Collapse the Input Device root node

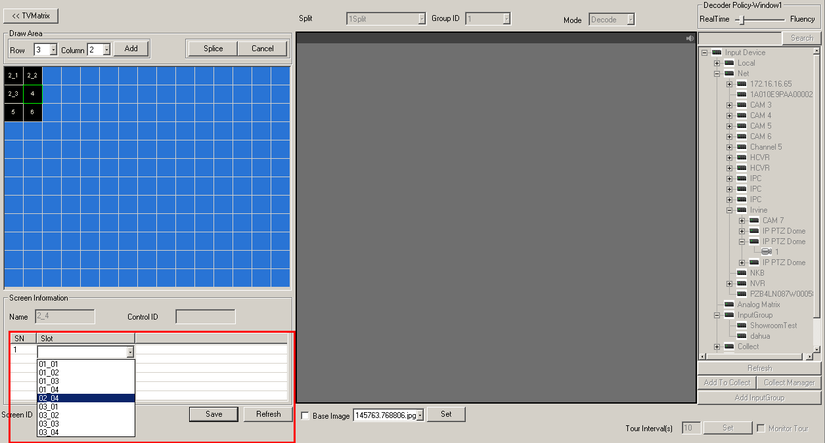[x=704, y=53]
